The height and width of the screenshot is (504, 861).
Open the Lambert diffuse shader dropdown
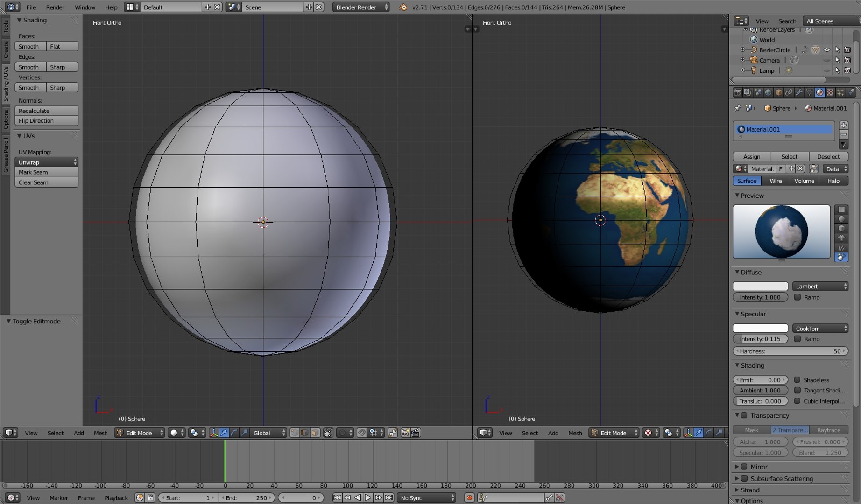(x=820, y=286)
